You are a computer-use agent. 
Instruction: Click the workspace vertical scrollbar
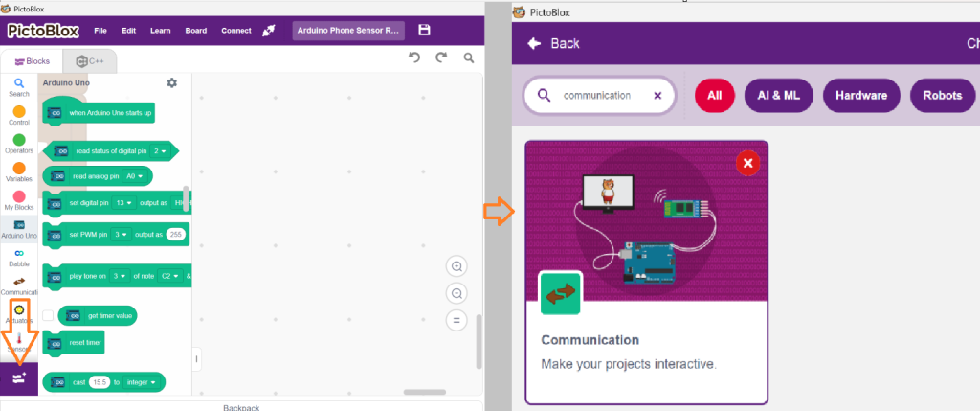[479, 342]
